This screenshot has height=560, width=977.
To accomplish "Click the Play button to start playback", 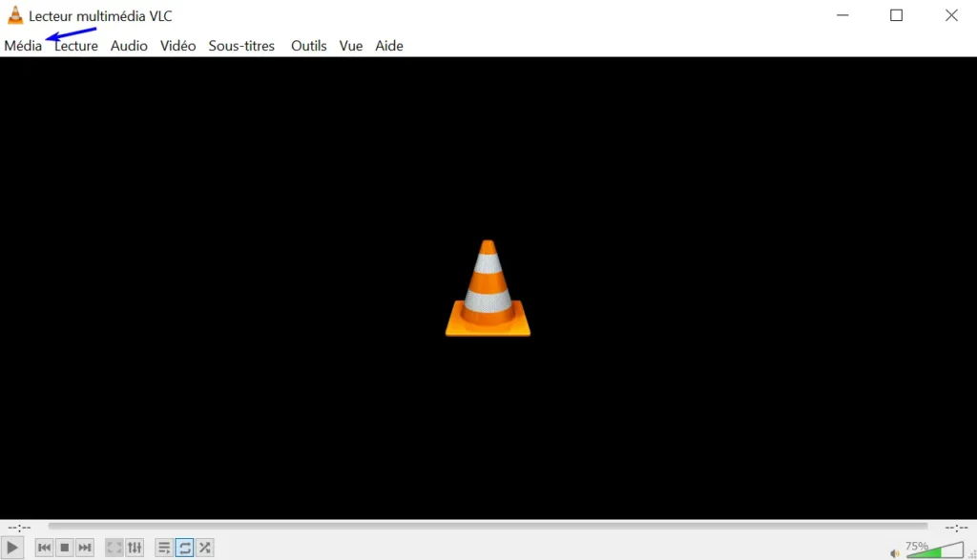I will [12, 547].
